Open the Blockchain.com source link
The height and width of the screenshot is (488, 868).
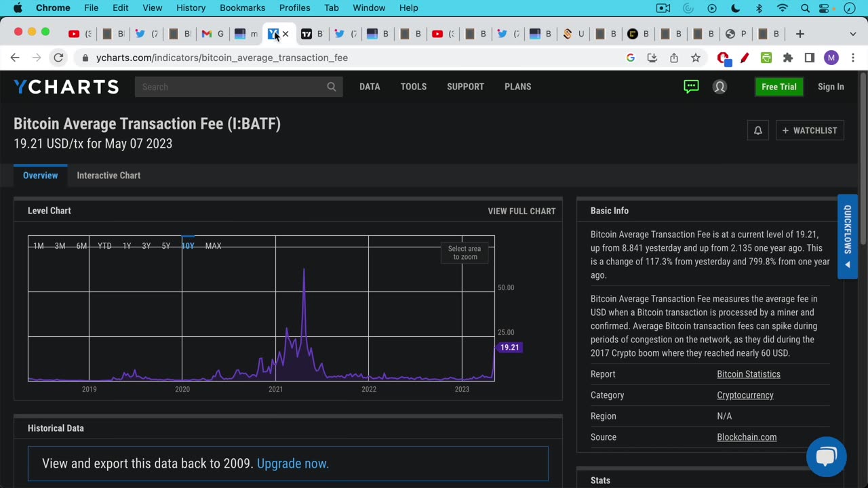pyautogui.click(x=747, y=437)
